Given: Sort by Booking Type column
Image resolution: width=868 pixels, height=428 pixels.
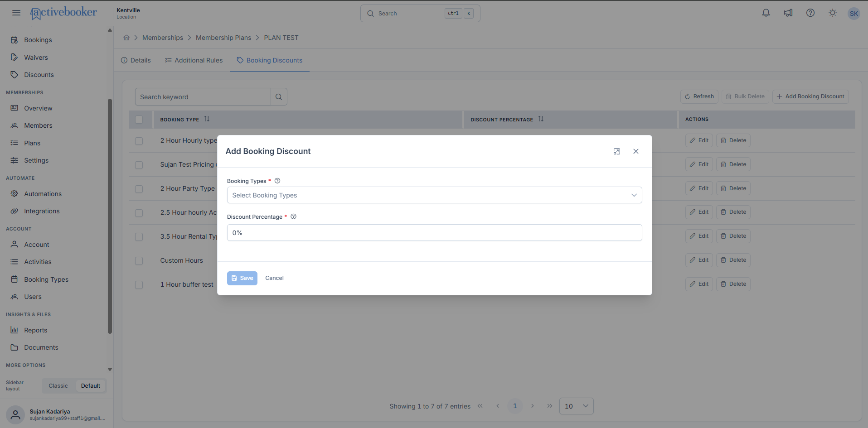Looking at the screenshot, I should [207, 119].
